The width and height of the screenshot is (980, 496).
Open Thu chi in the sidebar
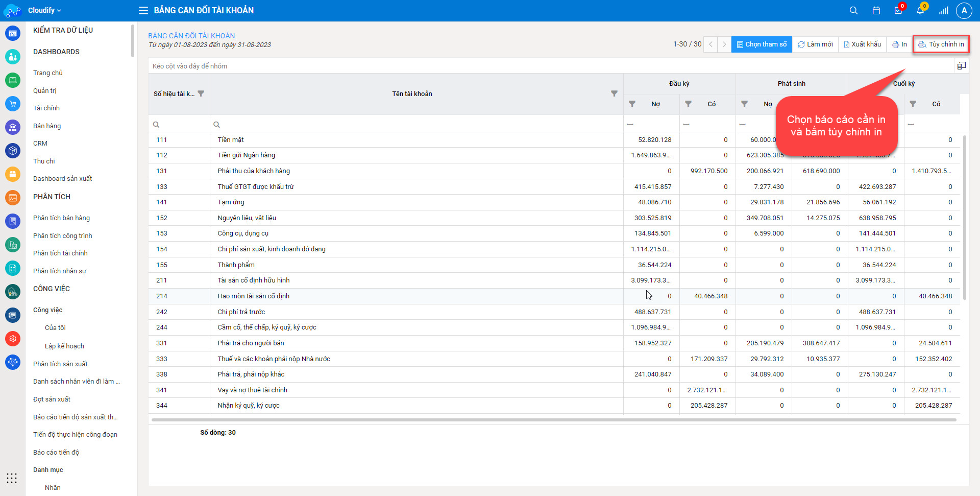click(44, 161)
